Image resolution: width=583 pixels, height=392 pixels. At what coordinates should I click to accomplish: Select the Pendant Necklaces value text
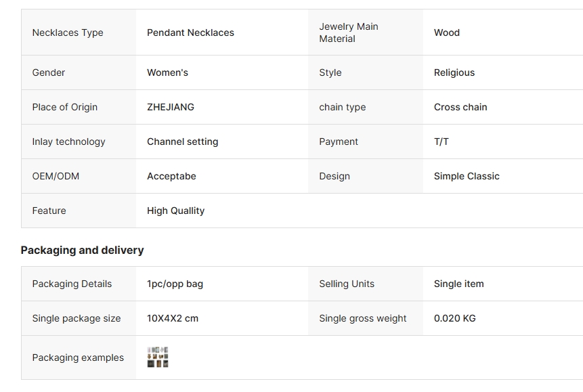tap(190, 32)
